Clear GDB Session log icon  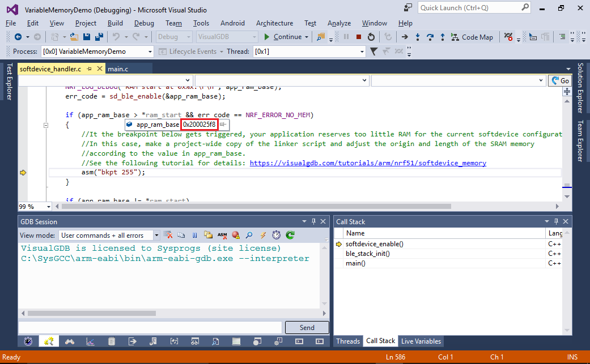(168, 235)
